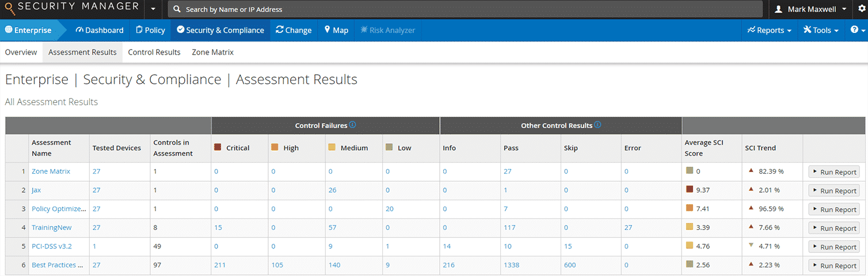Open the Change menu item
The height and width of the screenshot is (276, 868).
294,30
